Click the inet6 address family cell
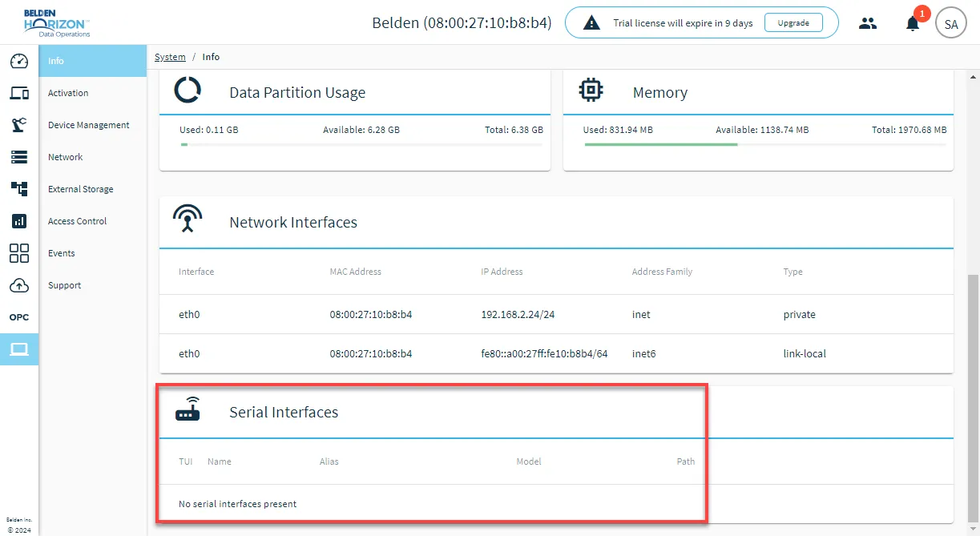Image resolution: width=980 pixels, height=536 pixels. point(644,354)
